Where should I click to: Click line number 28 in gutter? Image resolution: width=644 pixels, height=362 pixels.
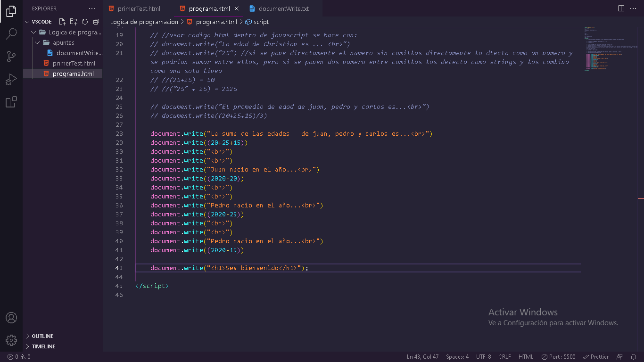(x=119, y=134)
